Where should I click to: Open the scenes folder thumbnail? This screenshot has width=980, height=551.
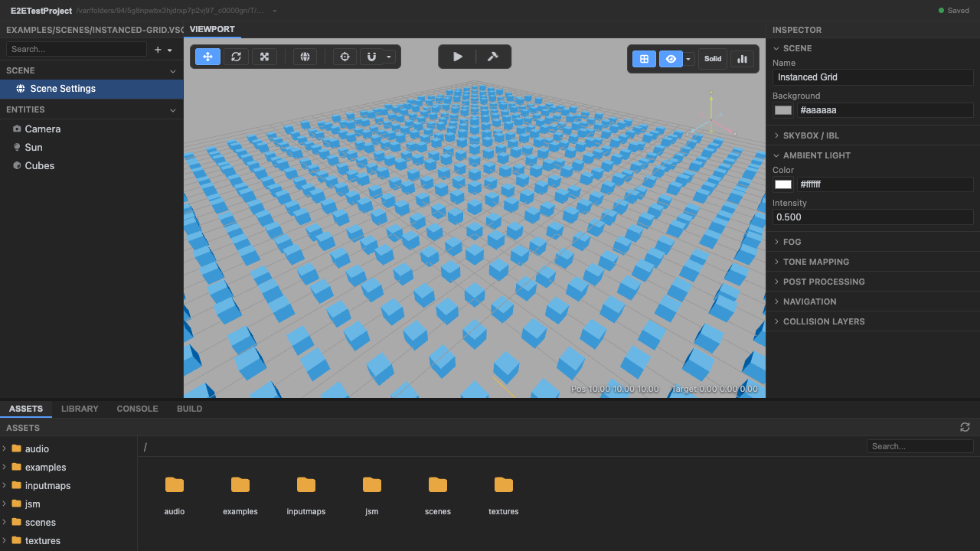tap(438, 494)
